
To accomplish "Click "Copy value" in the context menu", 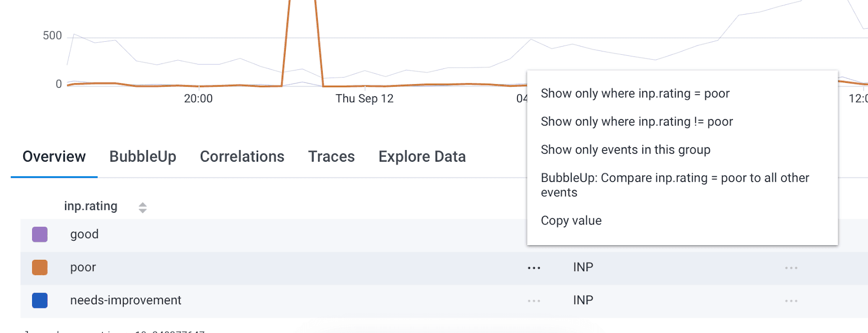I will coord(571,221).
